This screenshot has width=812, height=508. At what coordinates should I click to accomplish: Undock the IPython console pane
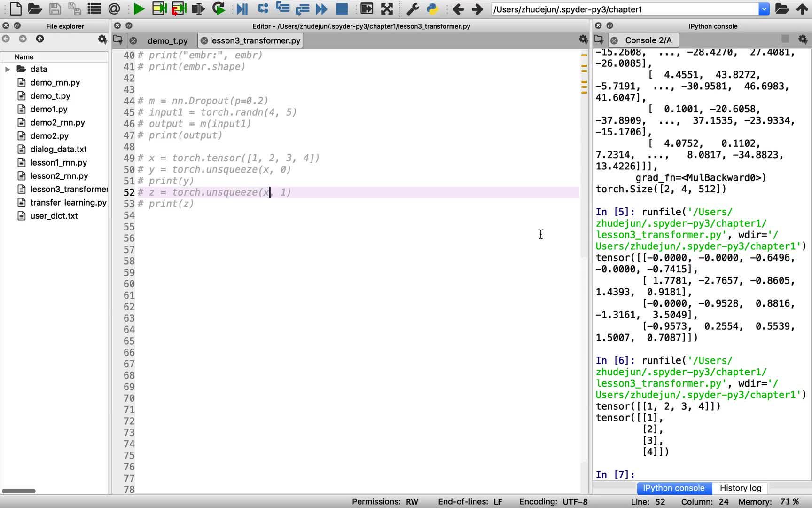coord(609,26)
